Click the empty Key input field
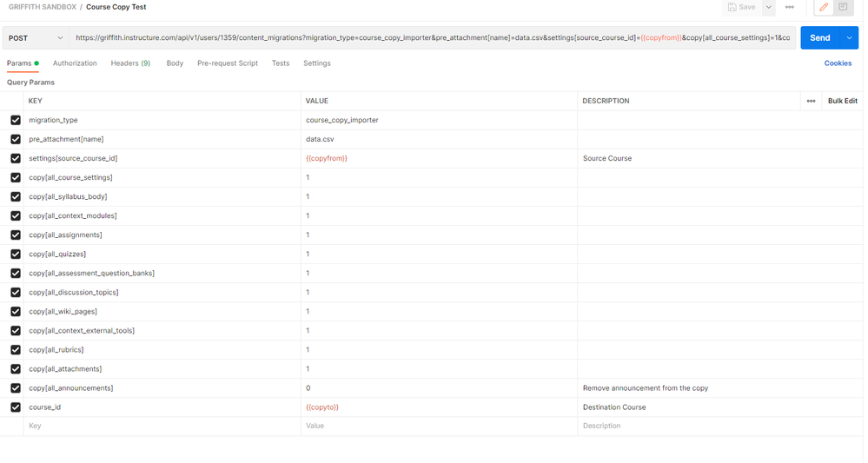The image size is (868, 463). [x=156, y=427]
